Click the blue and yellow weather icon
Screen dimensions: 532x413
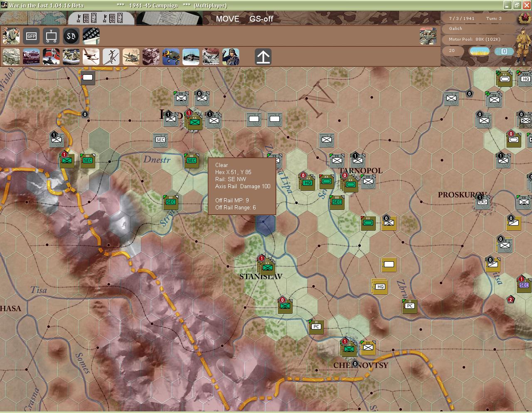coord(479,51)
